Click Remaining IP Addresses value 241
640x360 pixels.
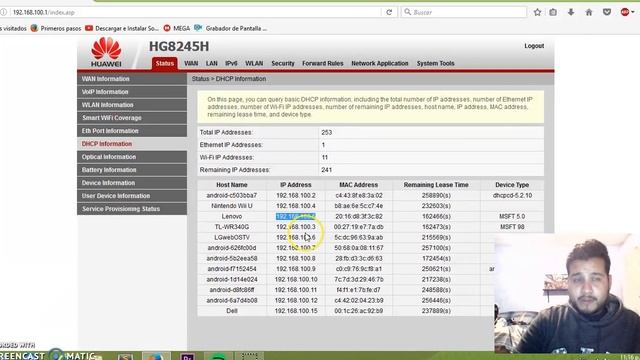(327, 170)
